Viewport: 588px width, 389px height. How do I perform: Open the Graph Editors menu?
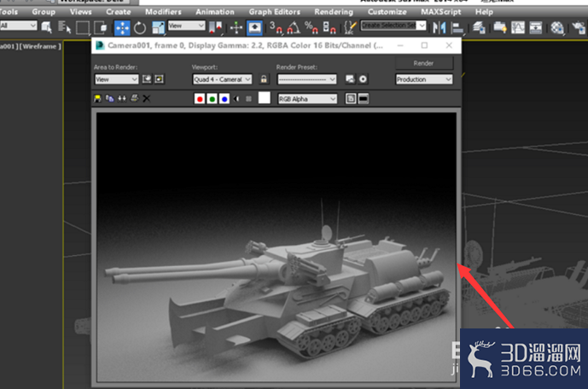click(x=275, y=12)
